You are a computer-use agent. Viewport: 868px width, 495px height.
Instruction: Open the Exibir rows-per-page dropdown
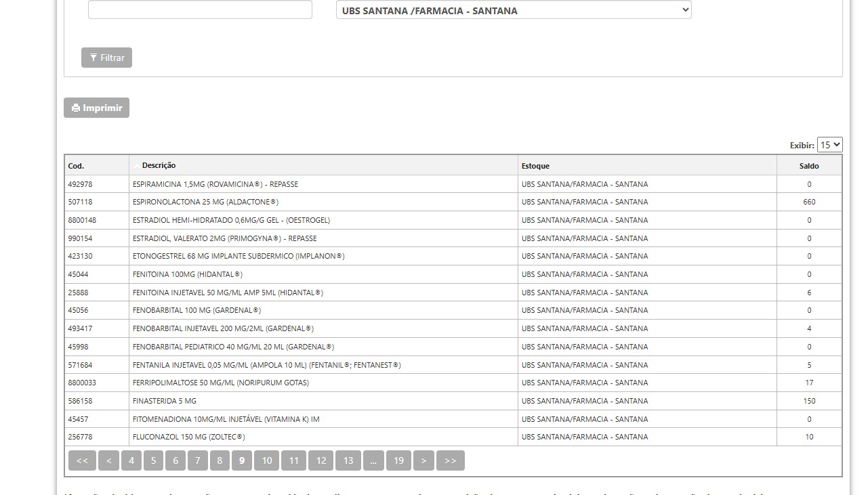[x=829, y=145]
